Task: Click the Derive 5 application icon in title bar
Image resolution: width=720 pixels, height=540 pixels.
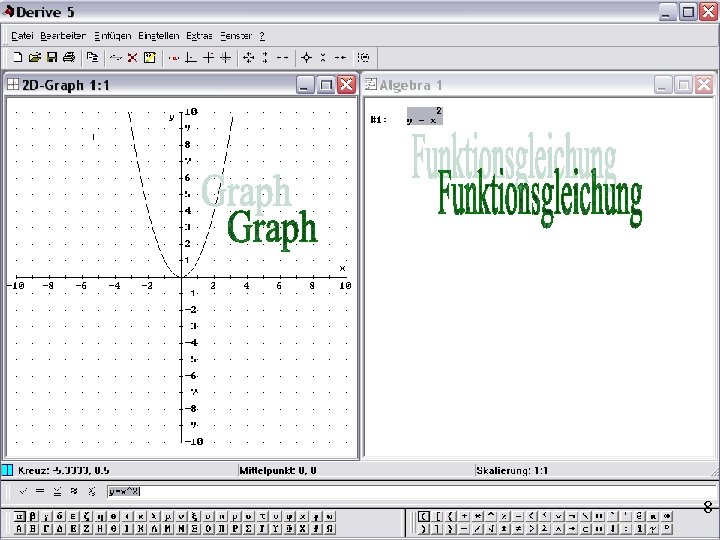Action: [x=8, y=11]
